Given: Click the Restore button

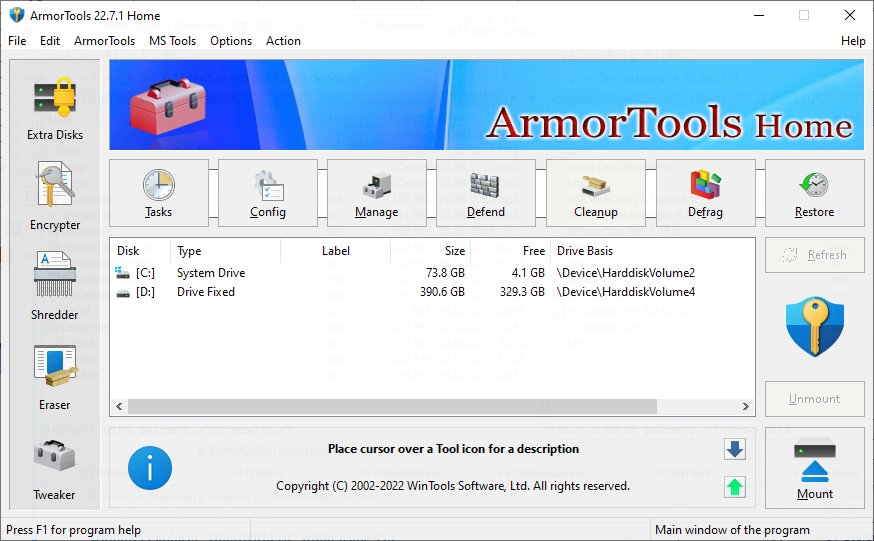Looking at the screenshot, I should click(814, 192).
